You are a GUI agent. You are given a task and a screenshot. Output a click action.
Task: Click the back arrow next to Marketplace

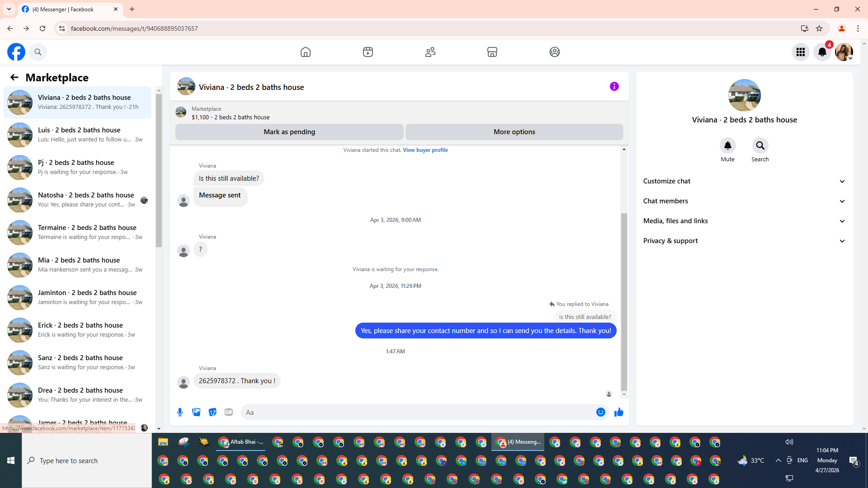(x=14, y=77)
